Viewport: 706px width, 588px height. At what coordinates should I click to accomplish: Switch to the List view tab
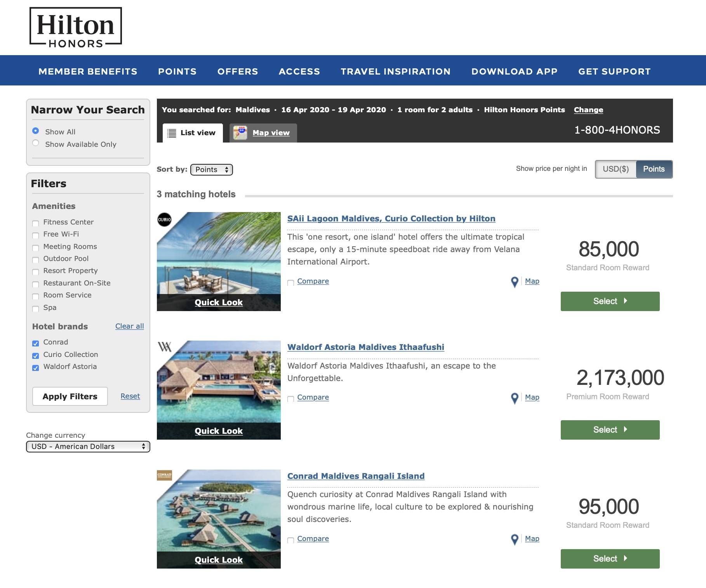(x=193, y=133)
